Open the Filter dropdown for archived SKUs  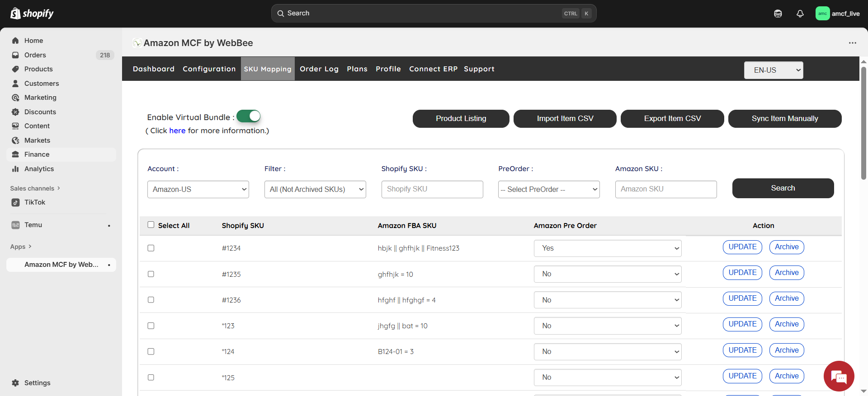pos(315,189)
